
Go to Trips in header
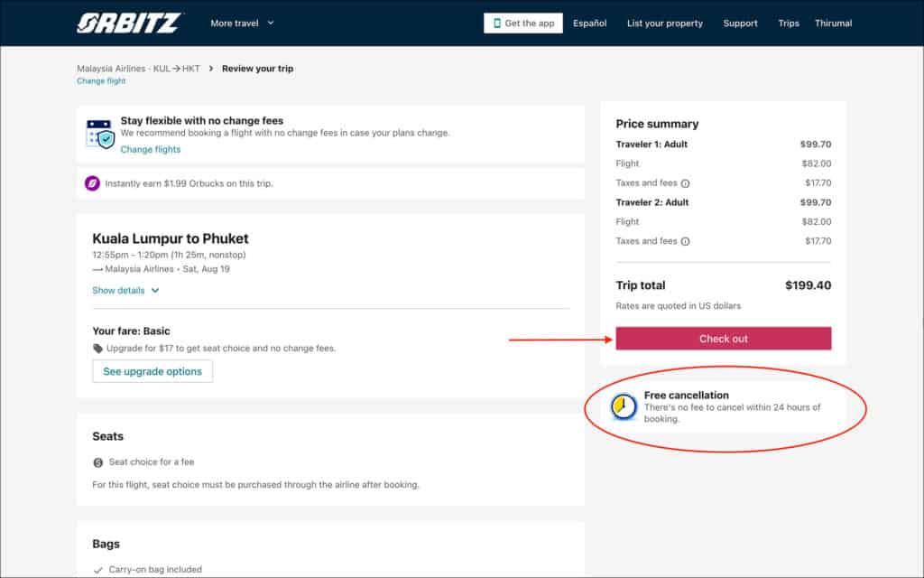tap(789, 23)
